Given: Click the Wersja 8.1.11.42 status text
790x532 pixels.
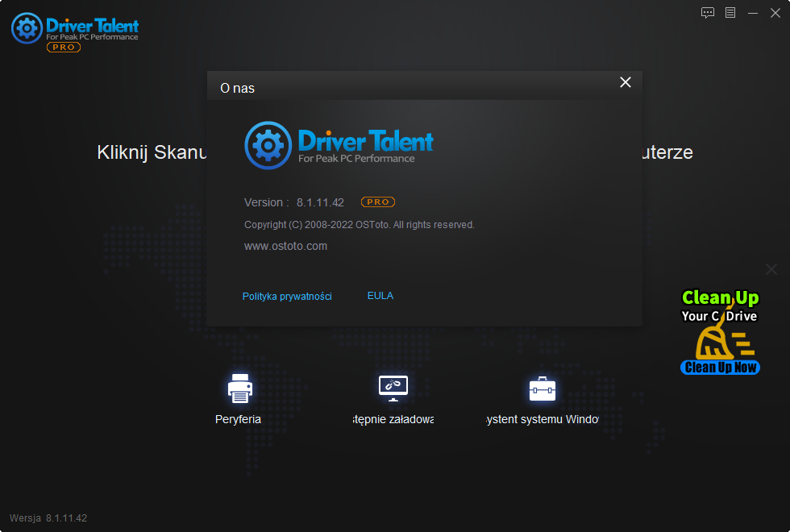Looking at the screenshot, I should tap(48, 517).
